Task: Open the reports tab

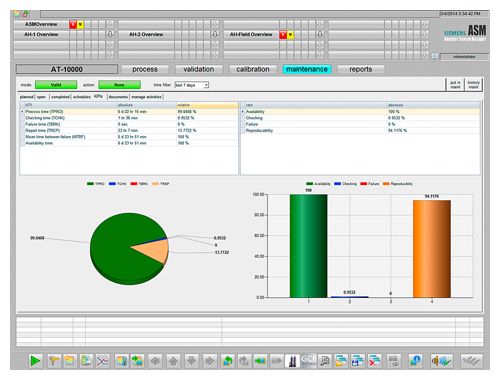Action: click(361, 69)
